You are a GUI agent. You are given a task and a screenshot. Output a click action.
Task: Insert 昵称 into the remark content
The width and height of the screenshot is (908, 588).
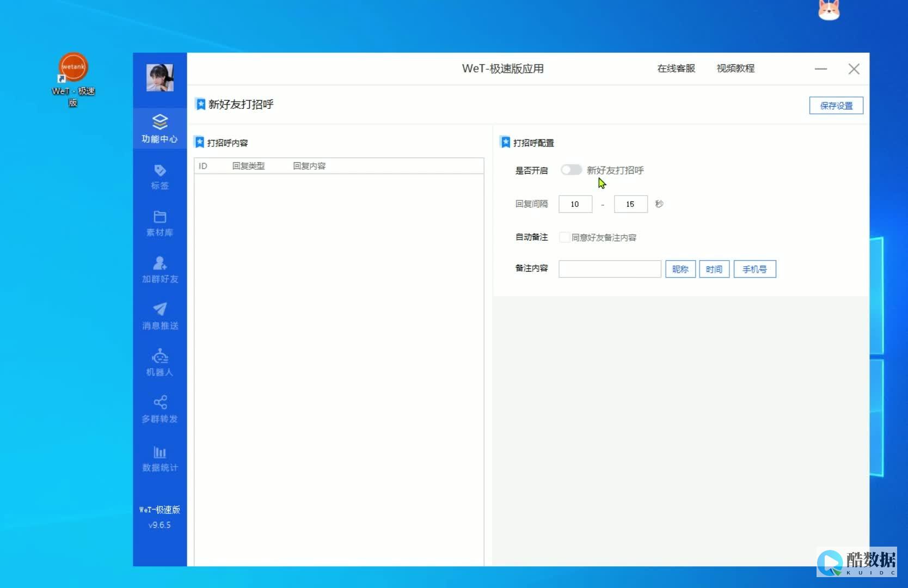point(680,269)
